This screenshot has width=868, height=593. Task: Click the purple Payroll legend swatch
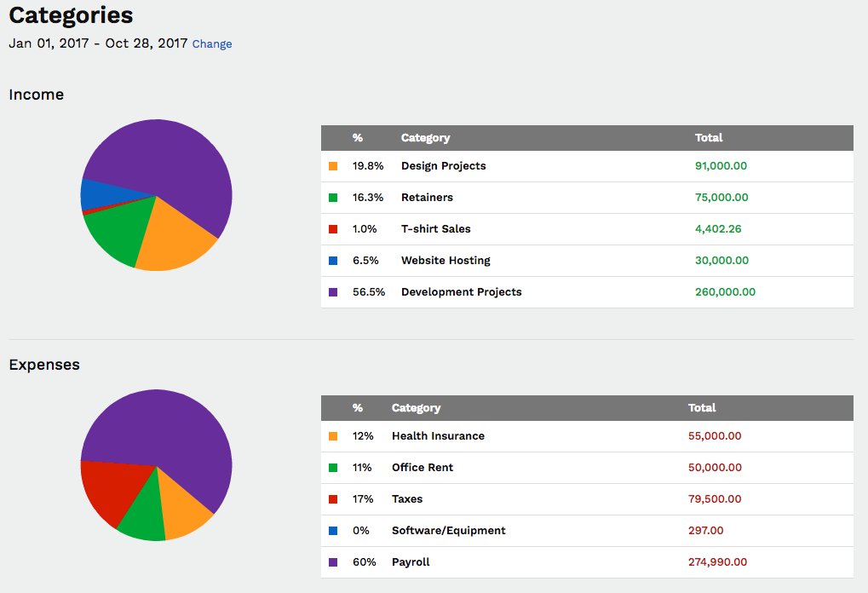click(x=333, y=562)
